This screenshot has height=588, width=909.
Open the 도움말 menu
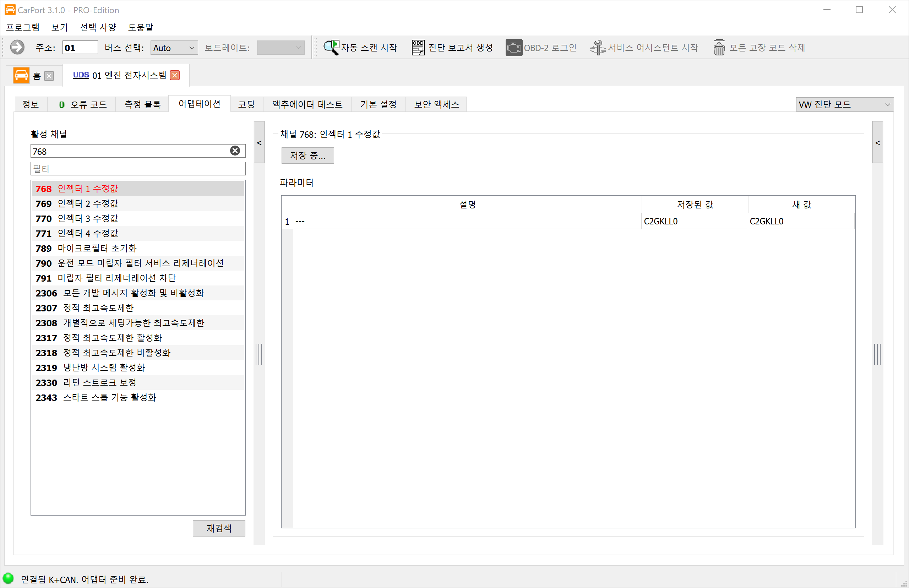pos(141,27)
